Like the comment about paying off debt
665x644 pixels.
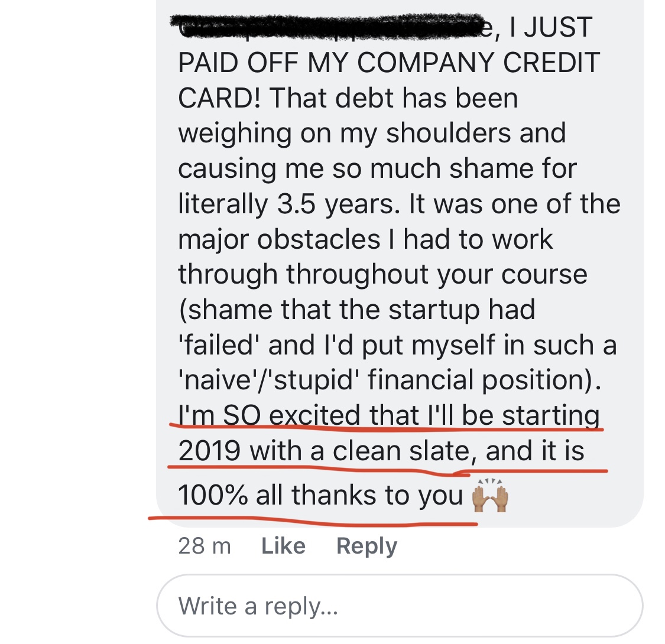click(x=283, y=545)
